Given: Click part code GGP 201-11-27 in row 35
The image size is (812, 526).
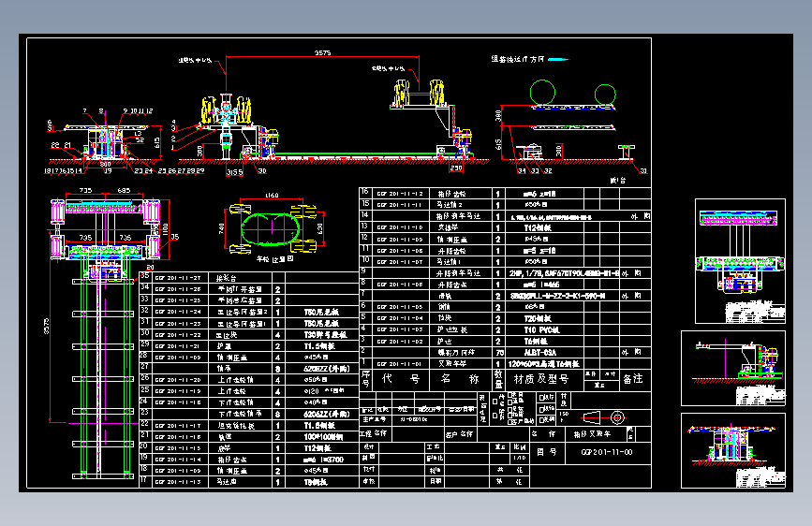Looking at the screenshot, I should (x=178, y=278).
